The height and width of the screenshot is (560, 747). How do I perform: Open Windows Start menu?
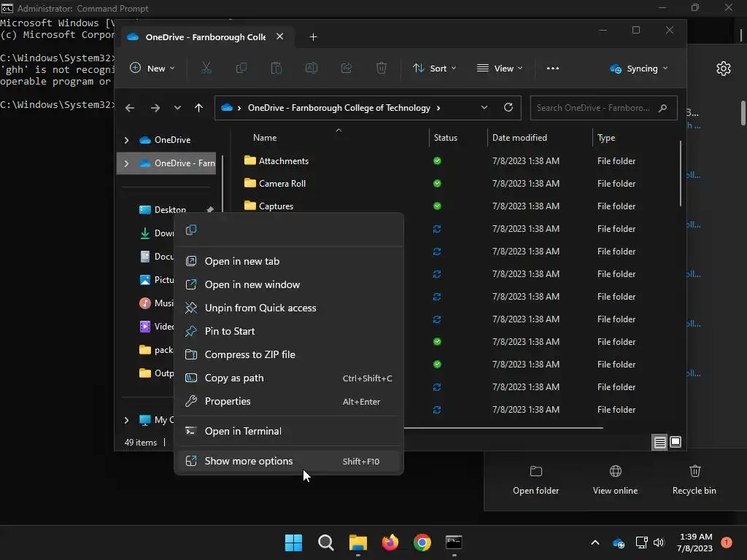click(x=293, y=542)
